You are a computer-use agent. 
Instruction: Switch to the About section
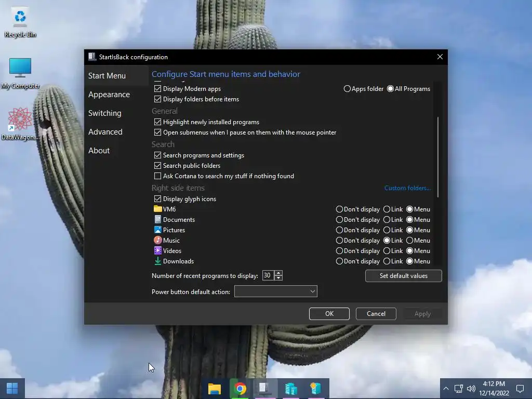(99, 150)
